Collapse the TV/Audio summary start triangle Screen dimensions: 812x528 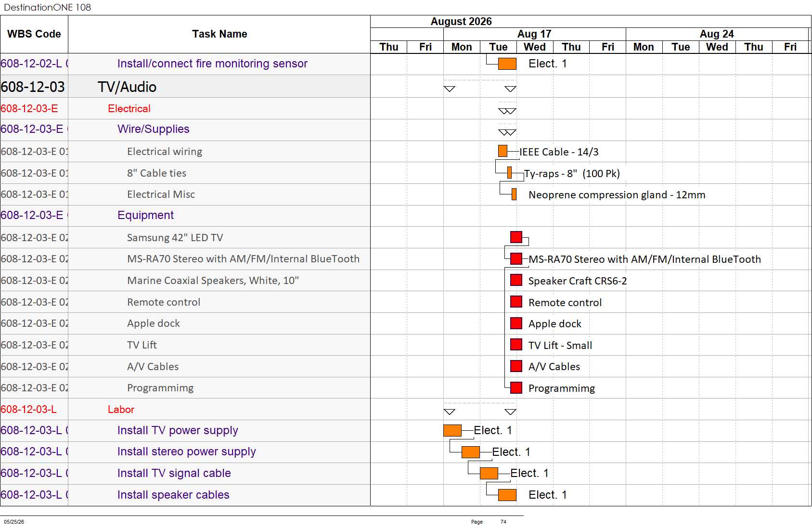pos(449,89)
